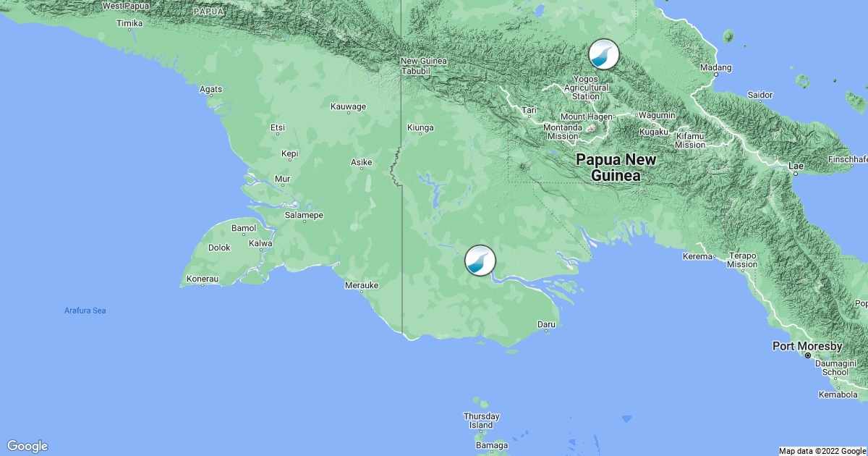868x456 pixels.
Task: Select the Thursday Island label
Action: (x=481, y=421)
